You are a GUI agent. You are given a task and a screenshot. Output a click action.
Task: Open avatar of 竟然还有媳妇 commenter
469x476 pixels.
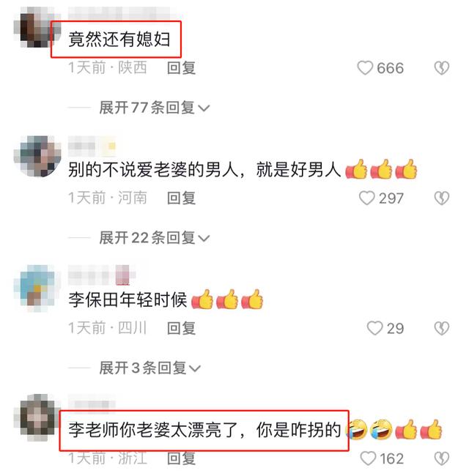(37, 27)
